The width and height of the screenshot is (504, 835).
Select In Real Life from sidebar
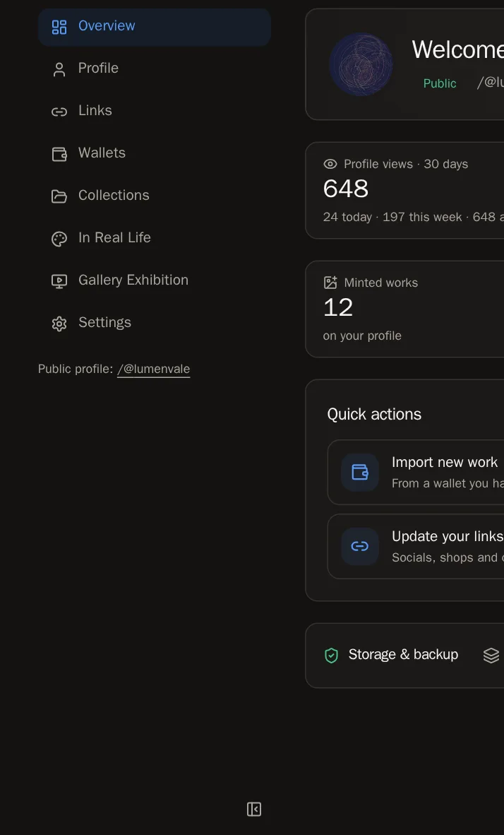pyautogui.click(x=155, y=238)
